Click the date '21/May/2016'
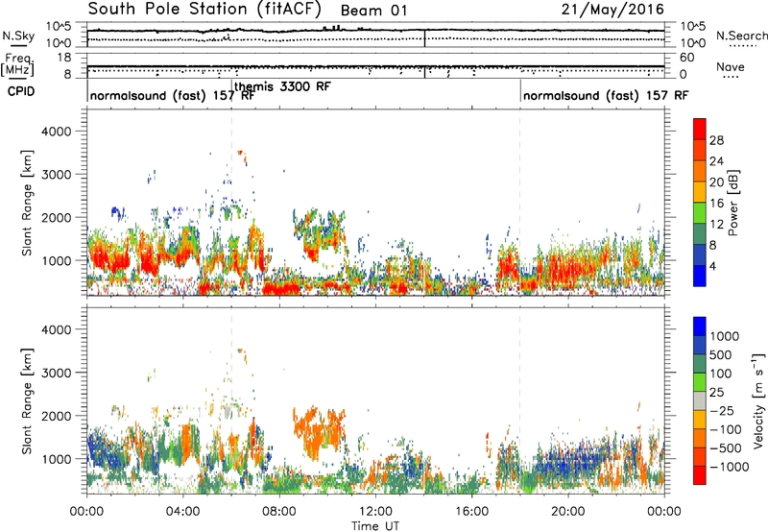Image resolution: width=768 pixels, height=532 pixels. tap(612, 10)
